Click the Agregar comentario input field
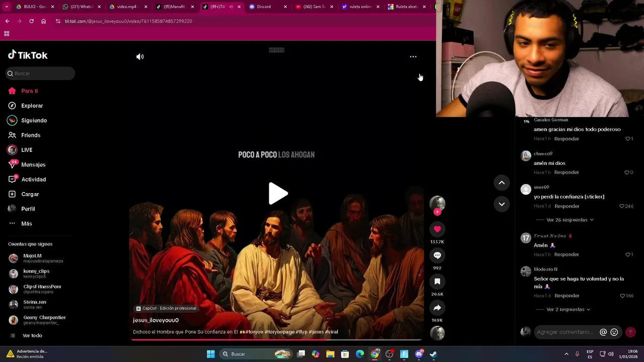The image size is (644, 362). 566,332
